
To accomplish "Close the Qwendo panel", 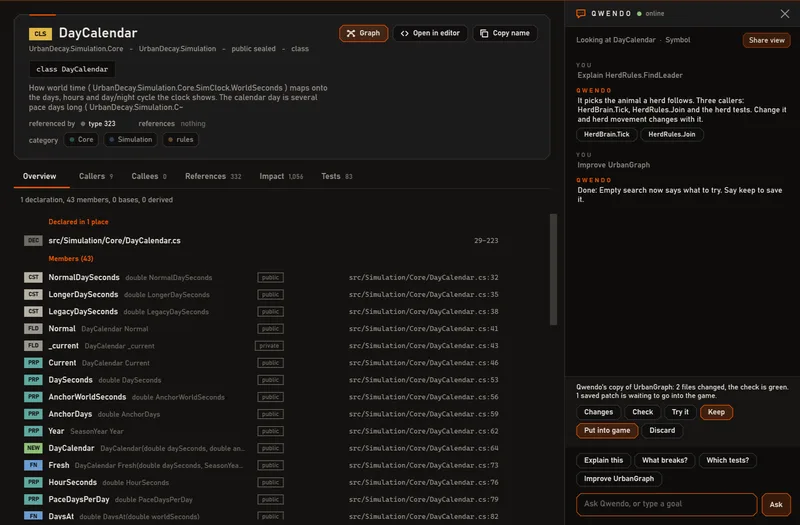I will tap(785, 14).
